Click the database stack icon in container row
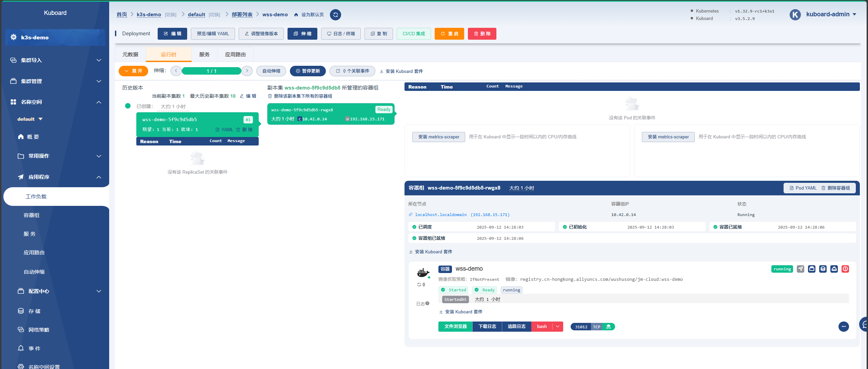Image resolution: width=868 pixels, height=369 pixels. tap(823, 269)
